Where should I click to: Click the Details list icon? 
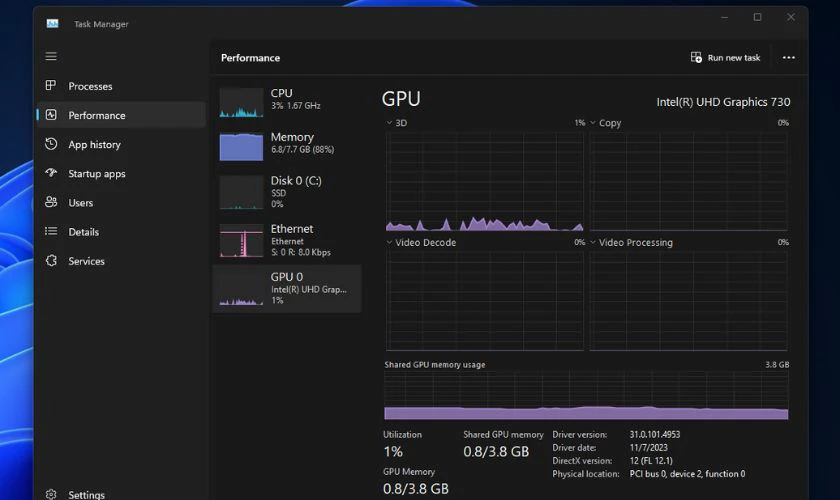coord(51,231)
